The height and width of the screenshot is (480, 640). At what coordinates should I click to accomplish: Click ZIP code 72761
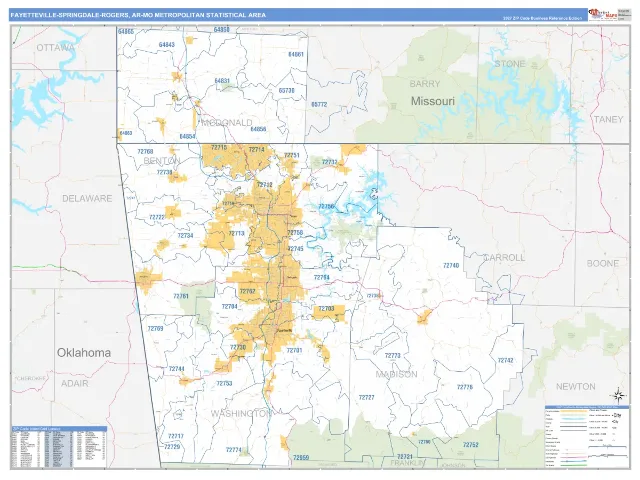point(181,296)
